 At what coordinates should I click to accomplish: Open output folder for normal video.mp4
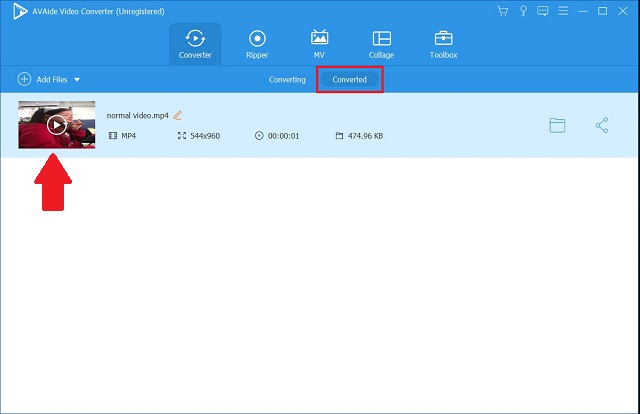(557, 125)
